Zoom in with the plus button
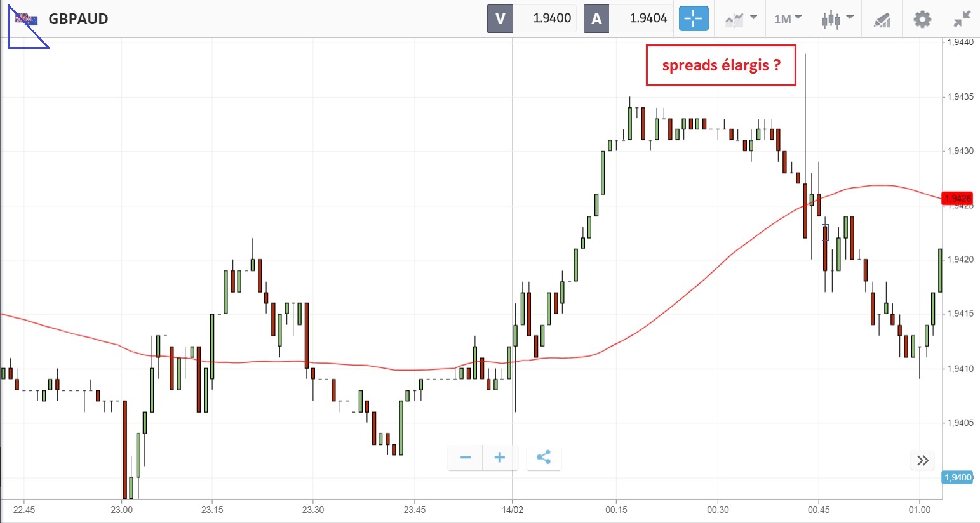Screen dimensions: 980x523 (500, 457)
